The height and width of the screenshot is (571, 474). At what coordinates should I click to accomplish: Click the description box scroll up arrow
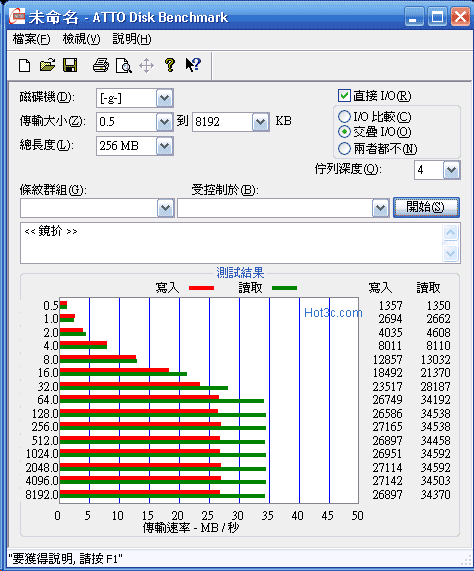point(451,233)
